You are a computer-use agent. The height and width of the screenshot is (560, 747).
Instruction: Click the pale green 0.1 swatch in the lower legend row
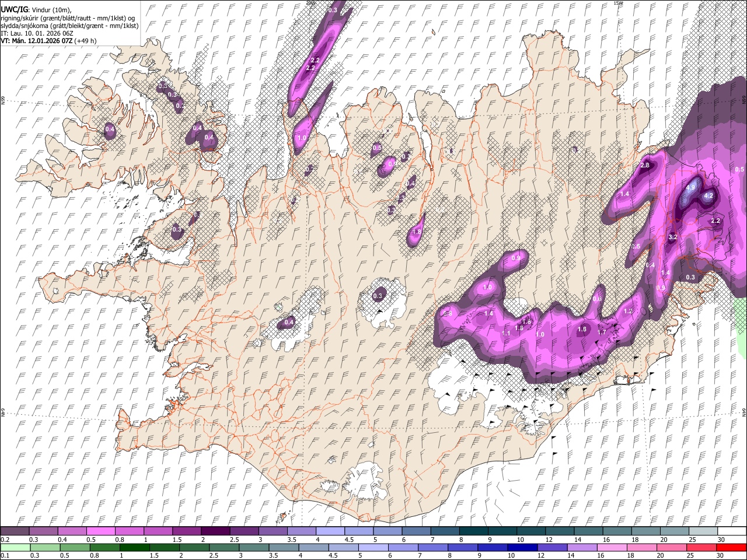15,547
